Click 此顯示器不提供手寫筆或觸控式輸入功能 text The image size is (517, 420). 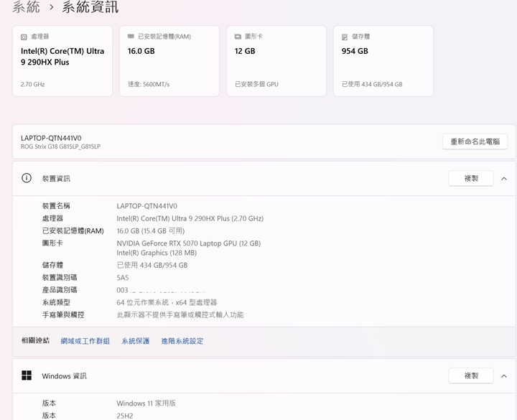click(180, 315)
